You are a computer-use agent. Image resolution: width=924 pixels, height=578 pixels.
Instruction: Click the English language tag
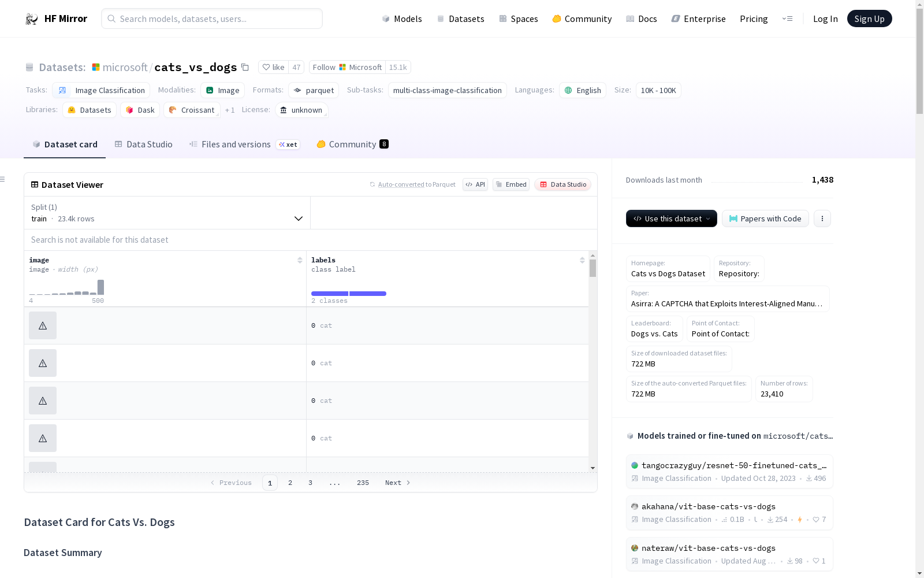pos(583,90)
